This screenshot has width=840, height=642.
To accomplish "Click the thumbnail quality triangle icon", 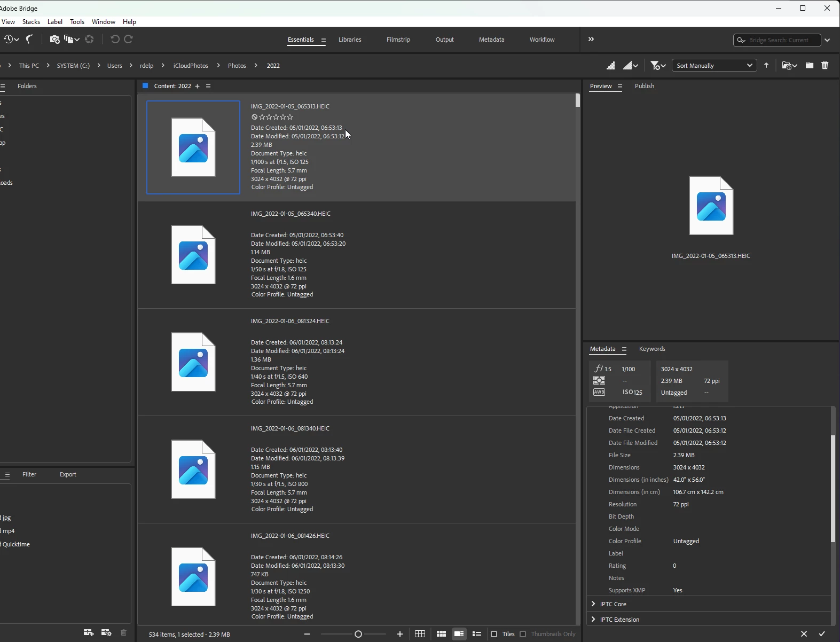I will click(x=611, y=65).
